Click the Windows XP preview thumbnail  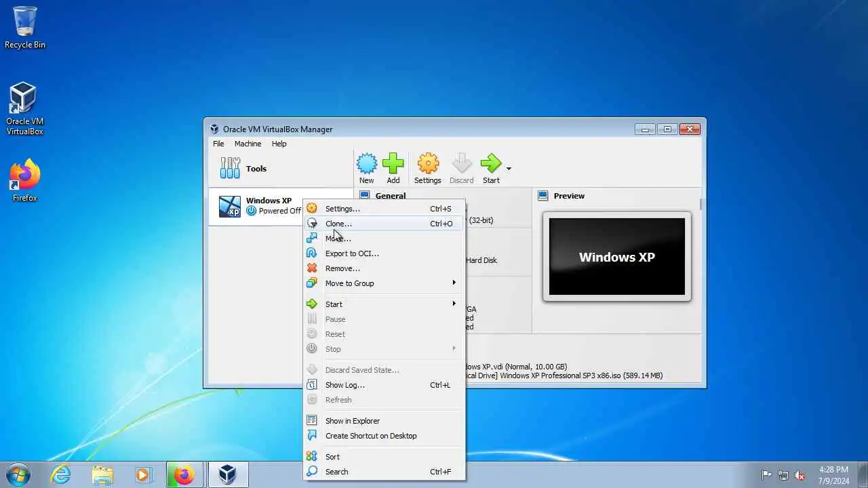[617, 257]
